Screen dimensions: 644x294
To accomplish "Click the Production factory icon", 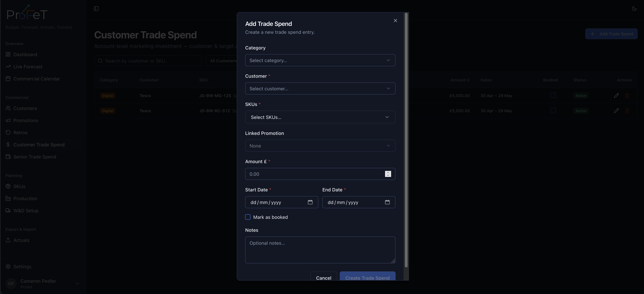I will click(x=8, y=198).
